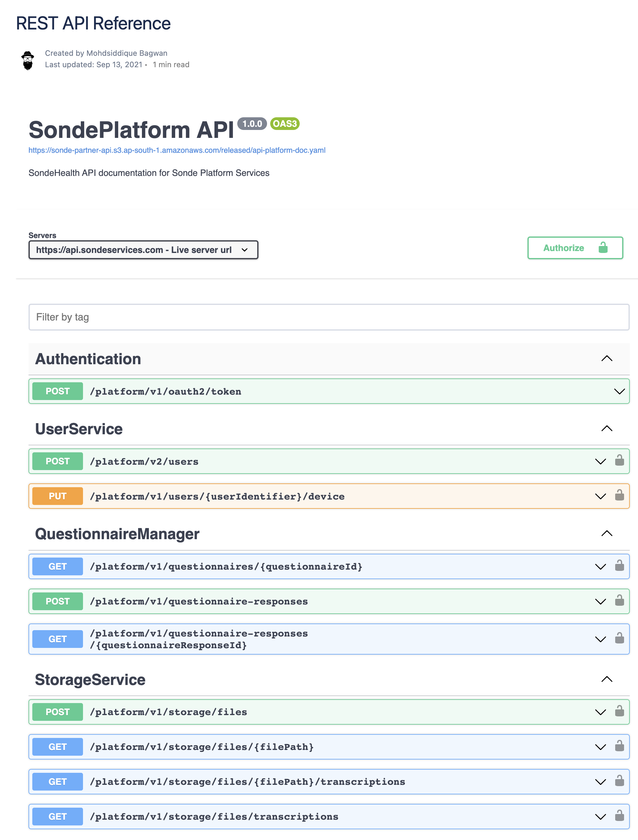
Task: Click lock icon on POST /storage/files row
Action: (619, 711)
